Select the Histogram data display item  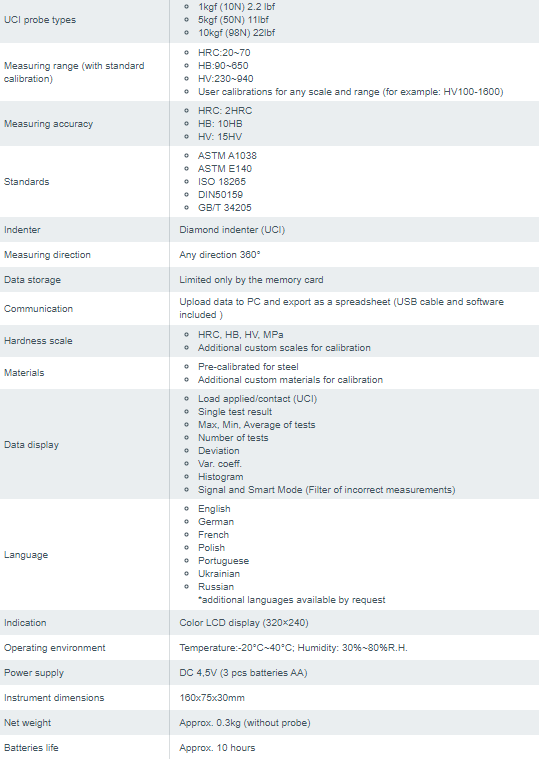(221, 477)
